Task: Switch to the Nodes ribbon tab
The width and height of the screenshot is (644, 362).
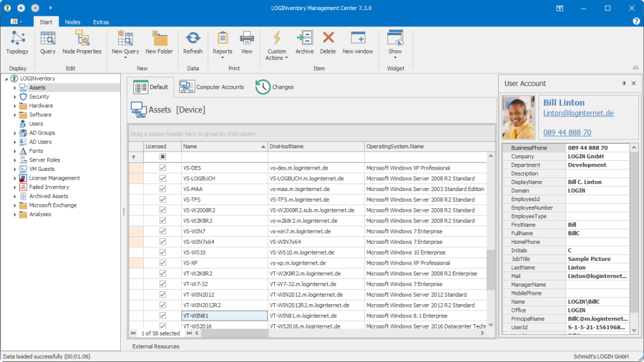Action: click(x=73, y=22)
